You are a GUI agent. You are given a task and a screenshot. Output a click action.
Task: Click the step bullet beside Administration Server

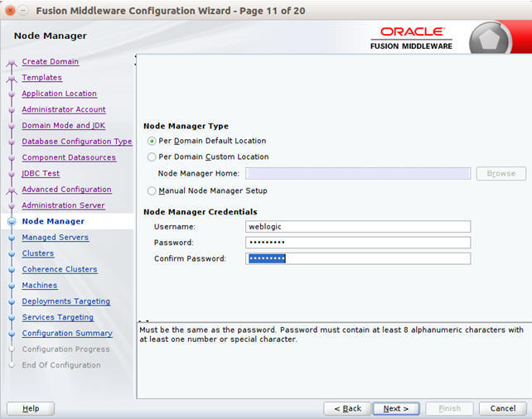click(12, 205)
